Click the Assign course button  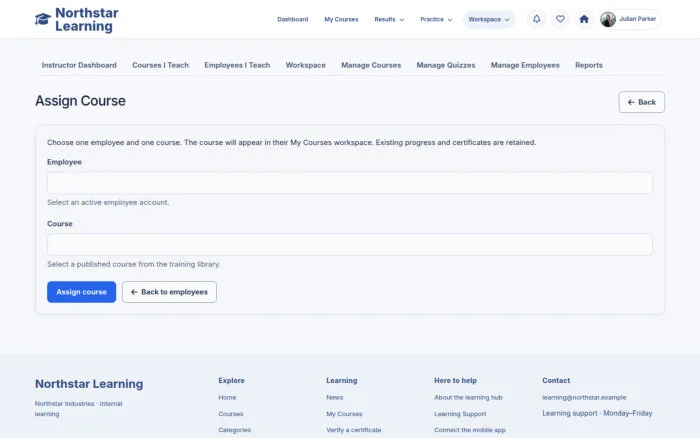click(81, 292)
